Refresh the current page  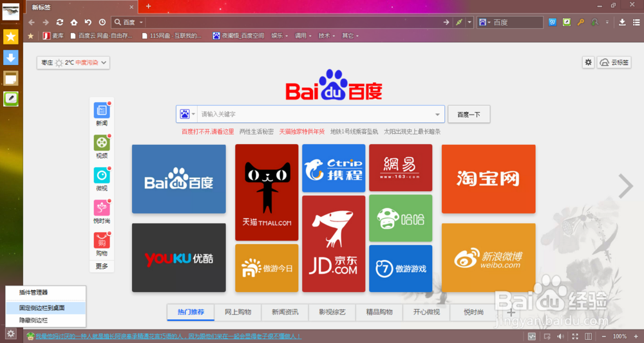pos(60,22)
